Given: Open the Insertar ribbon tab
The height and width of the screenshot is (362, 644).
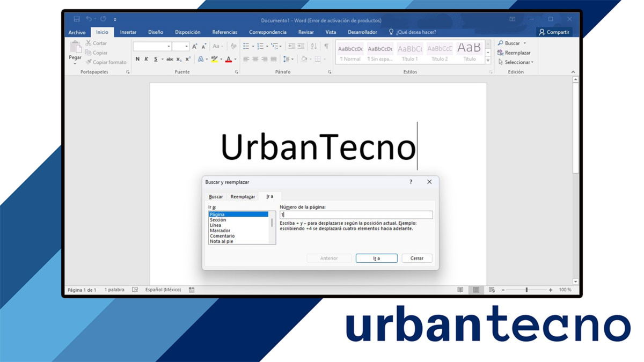Looking at the screenshot, I should pyautogui.click(x=128, y=32).
